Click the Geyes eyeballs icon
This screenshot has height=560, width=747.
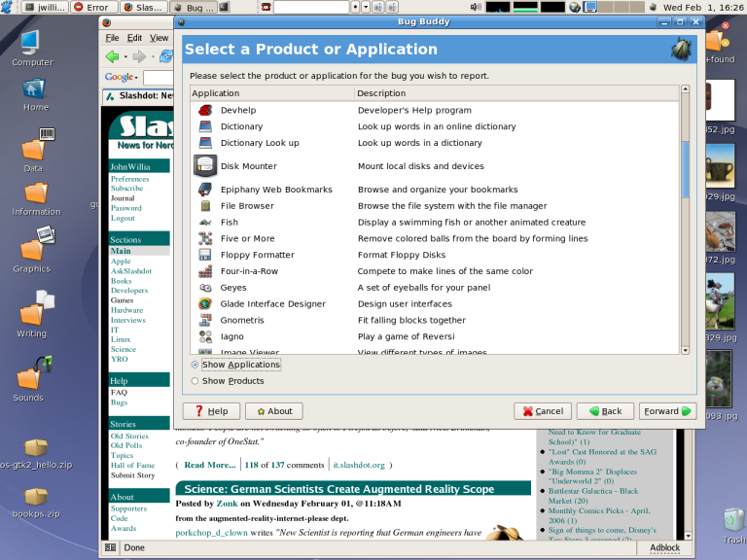click(205, 288)
